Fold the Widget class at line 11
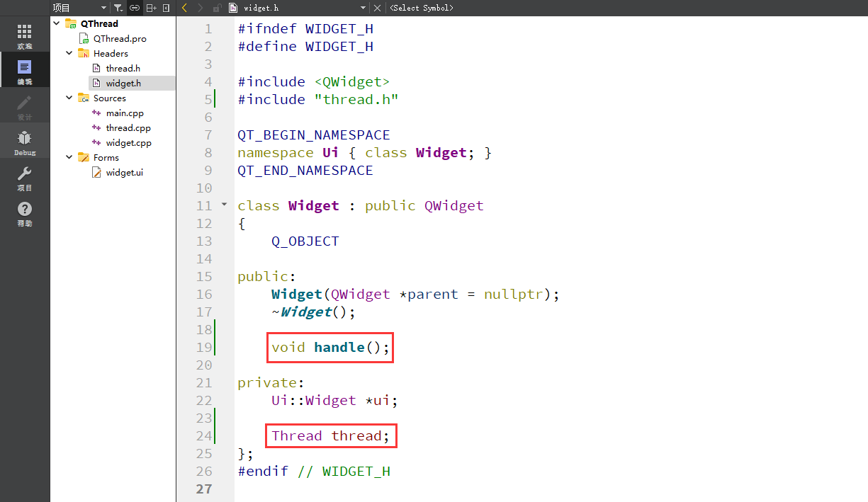Screen dimensions: 868x502 [x=225, y=205]
